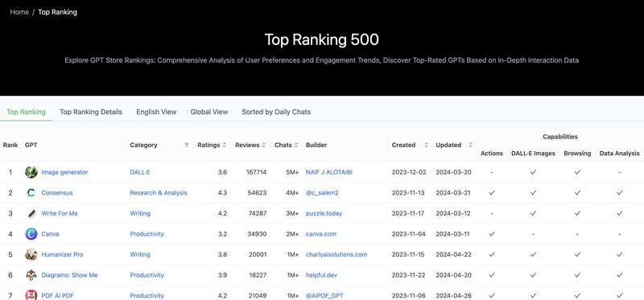The width and height of the screenshot is (644, 300).
Task: Open the Write For Me GPT link
Action: point(60,213)
